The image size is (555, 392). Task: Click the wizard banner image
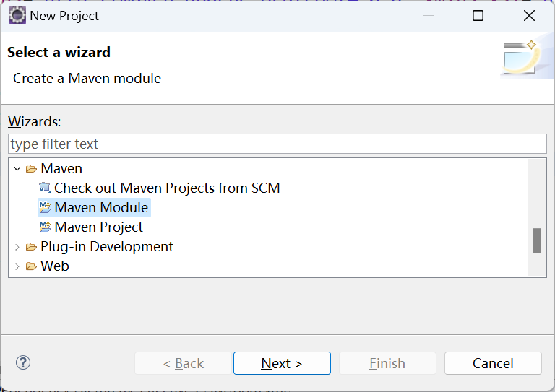[521, 58]
